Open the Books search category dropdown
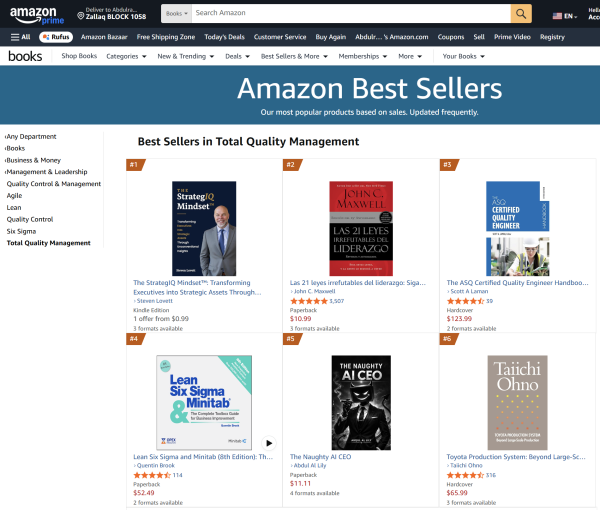600x510 pixels. [174, 13]
